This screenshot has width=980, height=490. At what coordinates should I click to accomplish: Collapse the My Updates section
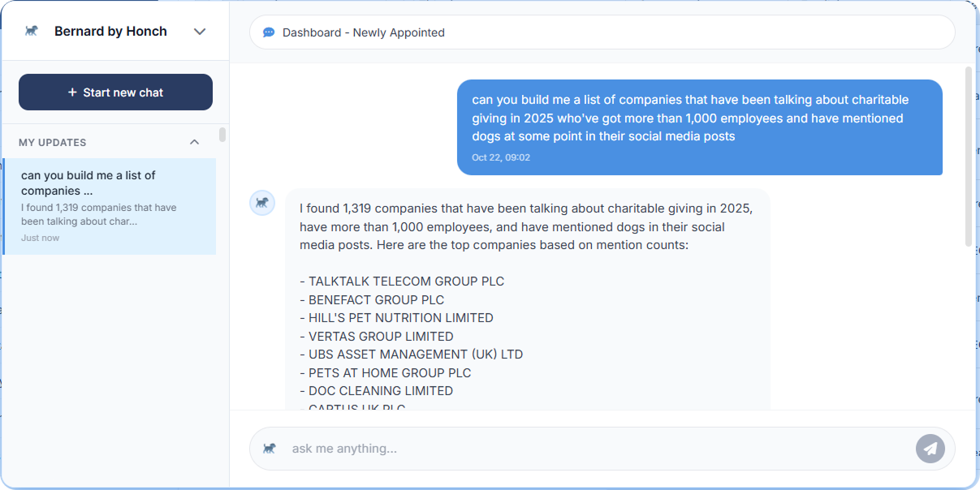tap(194, 142)
